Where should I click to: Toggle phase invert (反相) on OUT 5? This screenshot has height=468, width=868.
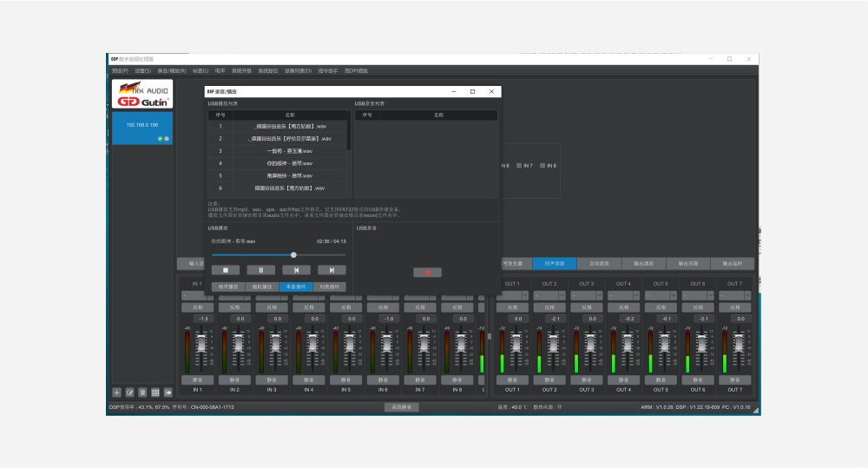(661, 307)
